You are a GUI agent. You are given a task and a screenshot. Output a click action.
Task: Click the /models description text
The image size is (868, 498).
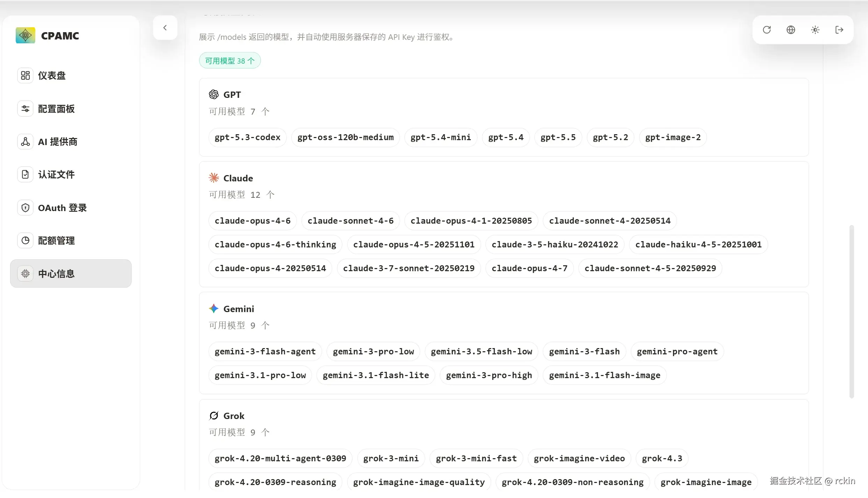(328, 37)
